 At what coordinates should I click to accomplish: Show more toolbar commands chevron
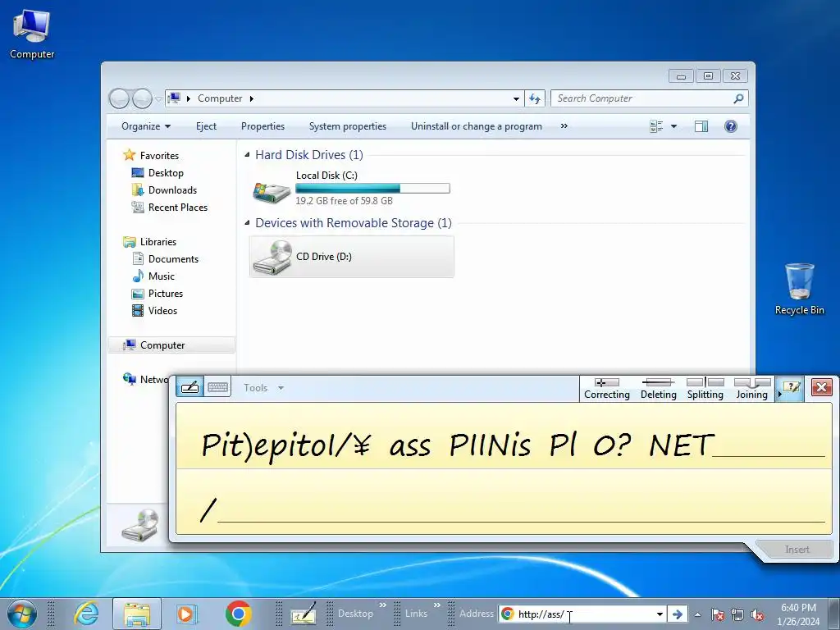(564, 126)
